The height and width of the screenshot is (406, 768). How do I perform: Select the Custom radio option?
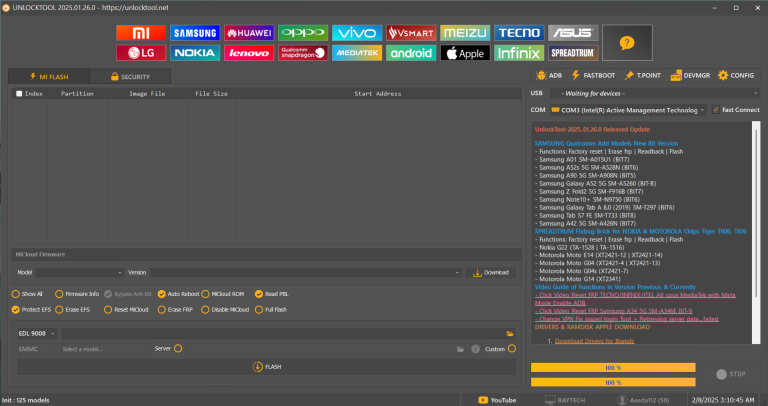pos(512,349)
